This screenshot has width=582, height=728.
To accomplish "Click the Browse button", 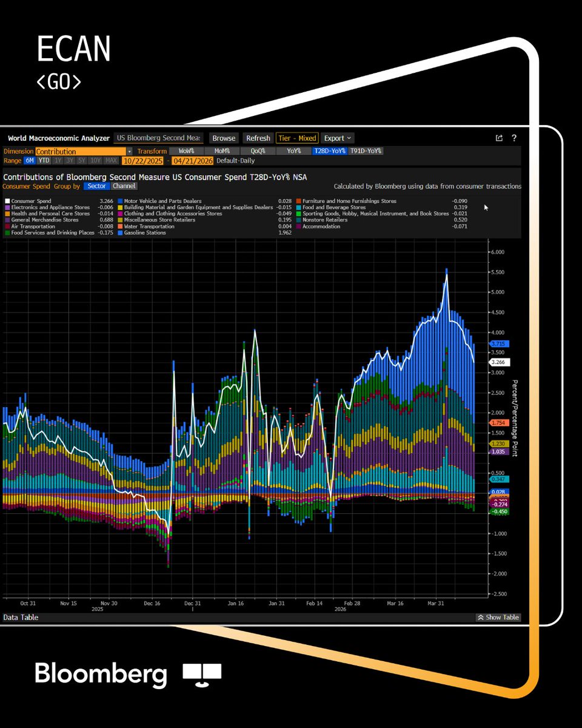I will pyautogui.click(x=224, y=138).
